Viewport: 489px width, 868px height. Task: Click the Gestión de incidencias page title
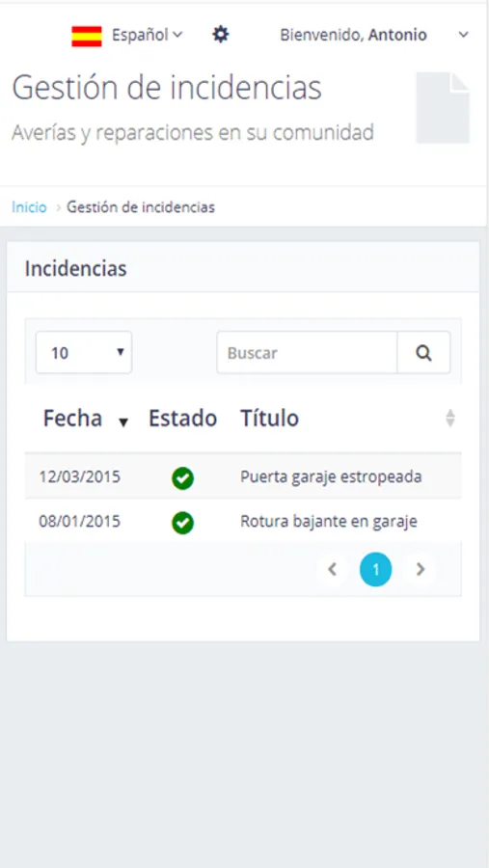pyautogui.click(x=167, y=89)
